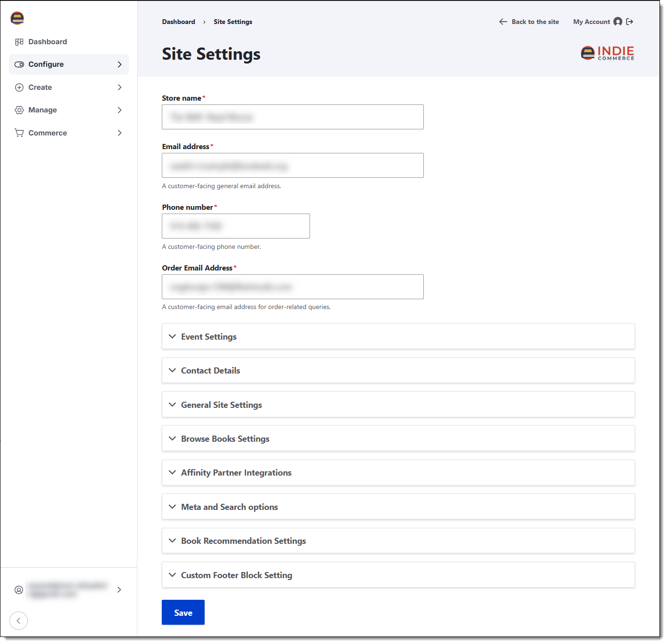667x644 pixels.
Task: Click the My Account avatar icon
Action: (x=618, y=22)
